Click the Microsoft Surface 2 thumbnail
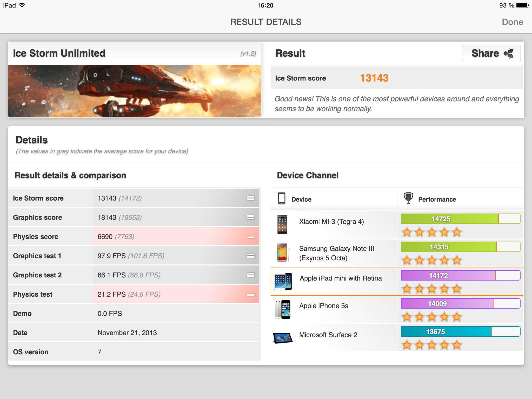The image size is (532, 399). tap(283, 338)
